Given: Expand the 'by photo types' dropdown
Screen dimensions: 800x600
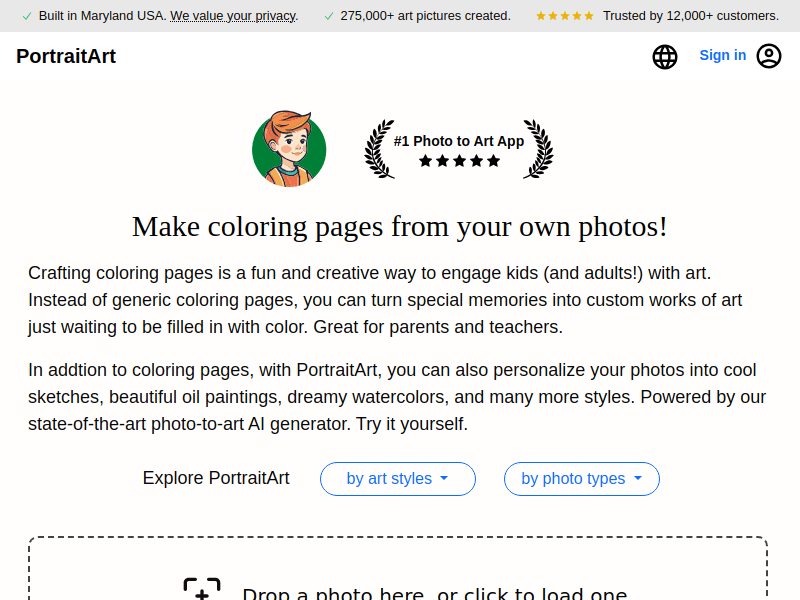Looking at the screenshot, I should [582, 479].
